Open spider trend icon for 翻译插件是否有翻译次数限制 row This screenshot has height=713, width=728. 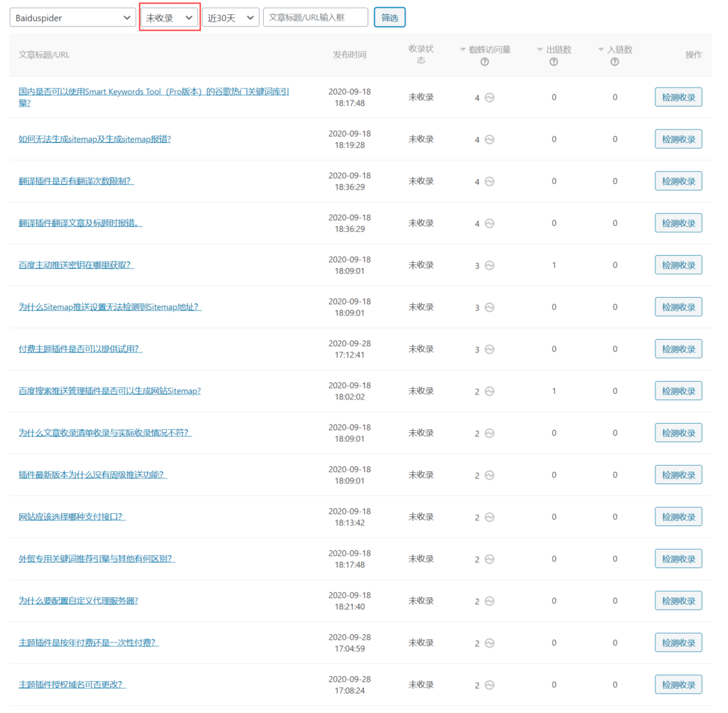coord(489,182)
